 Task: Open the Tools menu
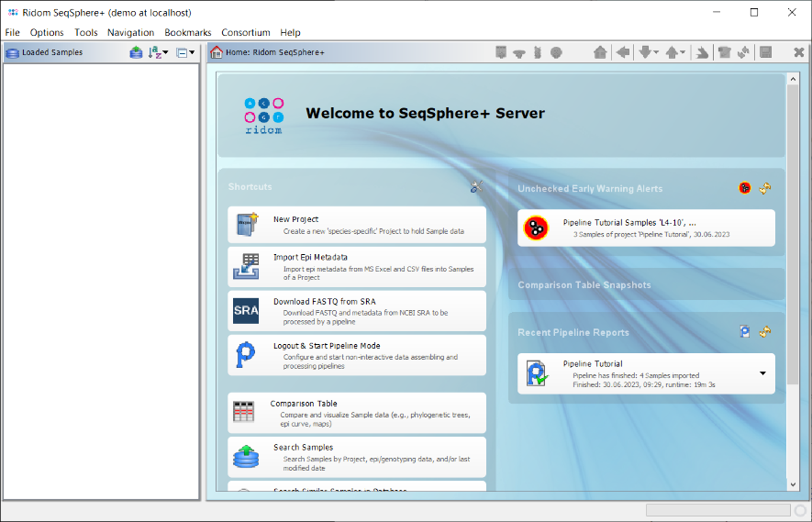pos(86,32)
